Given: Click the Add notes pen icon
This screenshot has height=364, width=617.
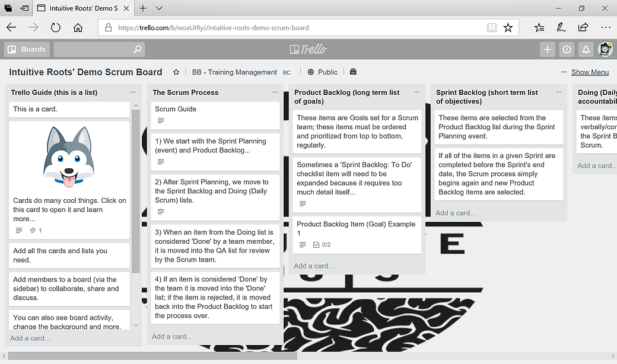Looking at the screenshot, I should click(x=561, y=27).
